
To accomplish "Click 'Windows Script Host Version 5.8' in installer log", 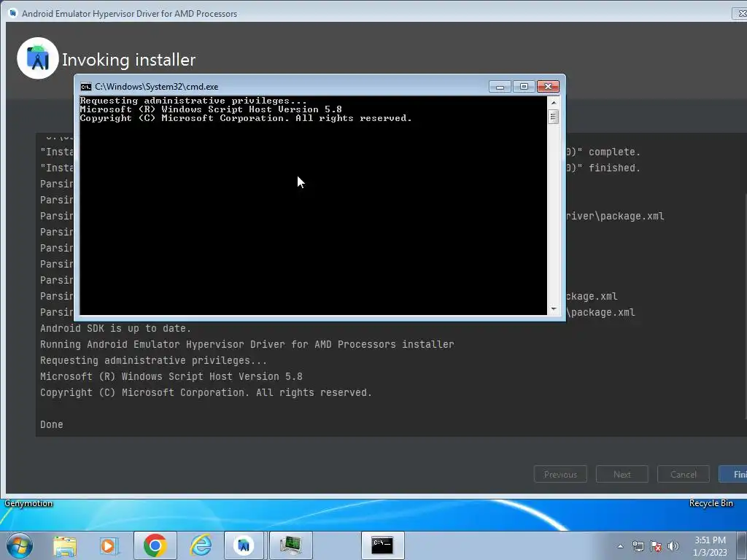I will click(212, 377).
